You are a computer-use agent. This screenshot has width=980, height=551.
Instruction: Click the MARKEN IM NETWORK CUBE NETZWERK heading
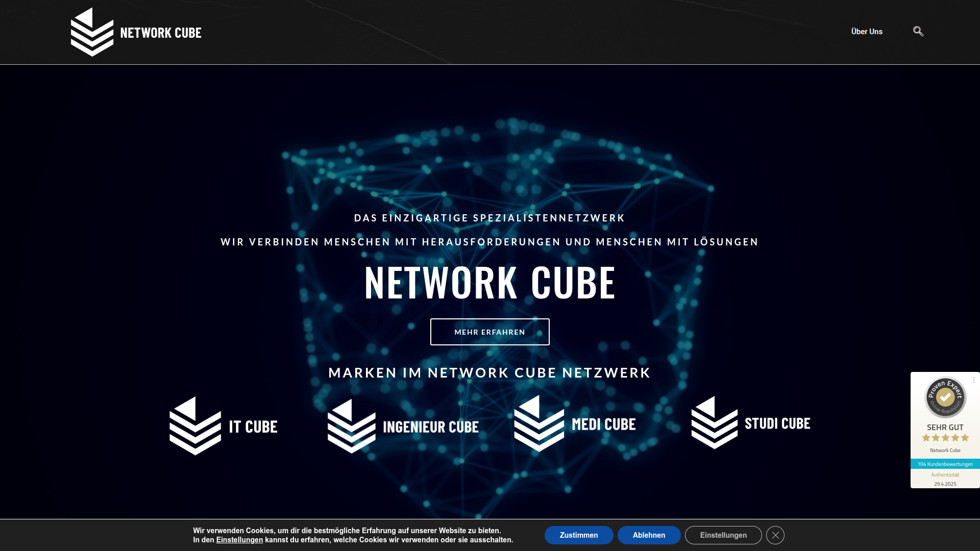489,373
